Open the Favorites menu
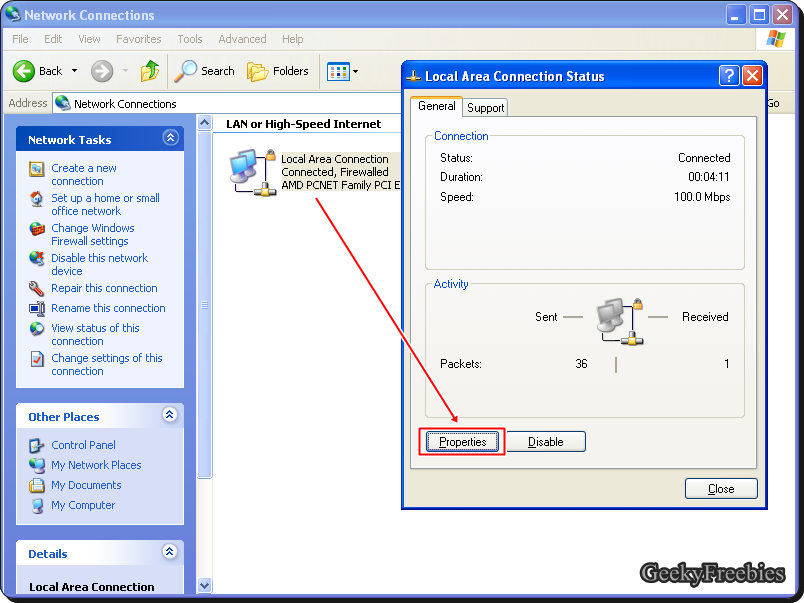Viewport: 804px width, 603px height. point(138,39)
